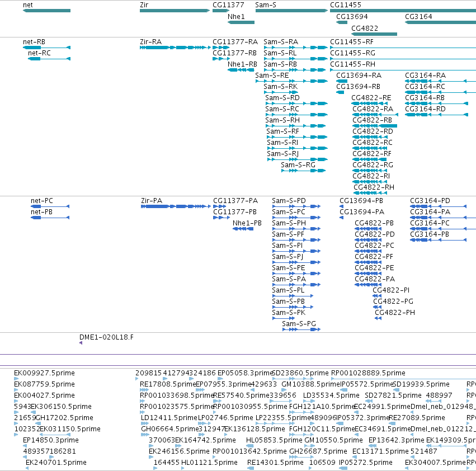476x471 pixels.
Task: Select transcript CG4822-RB
Action: point(375,126)
